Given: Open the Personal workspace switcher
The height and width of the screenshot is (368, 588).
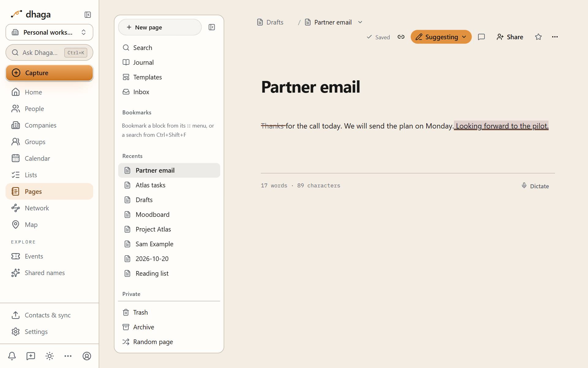Looking at the screenshot, I should (x=49, y=32).
